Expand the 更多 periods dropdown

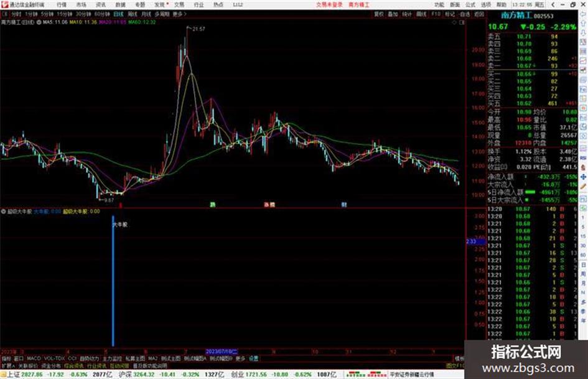point(179,14)
